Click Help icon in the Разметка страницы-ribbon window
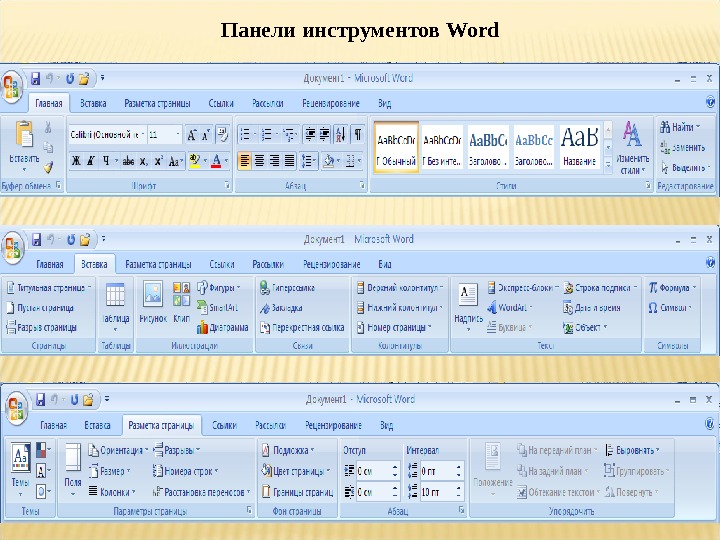This screenshot has width=720, height=540. [x=710, y=423]
